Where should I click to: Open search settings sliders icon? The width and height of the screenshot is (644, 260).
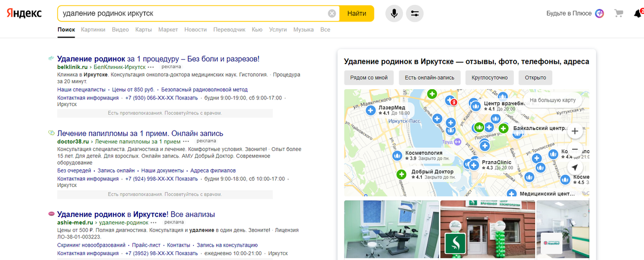(414, 13)
